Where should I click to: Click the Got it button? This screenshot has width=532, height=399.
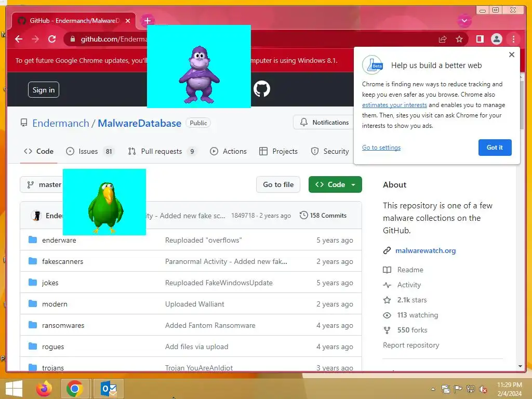tap(495, 148)
